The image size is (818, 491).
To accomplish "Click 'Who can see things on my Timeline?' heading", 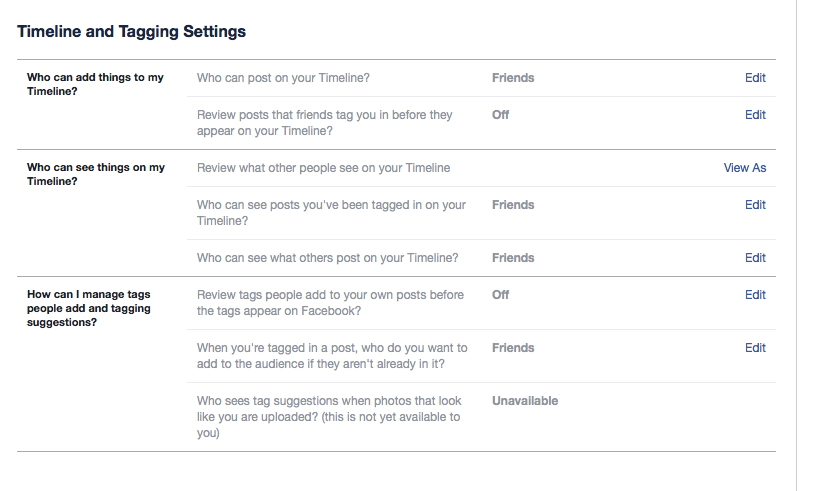I will pyautogui.click(x=96, y=174).
